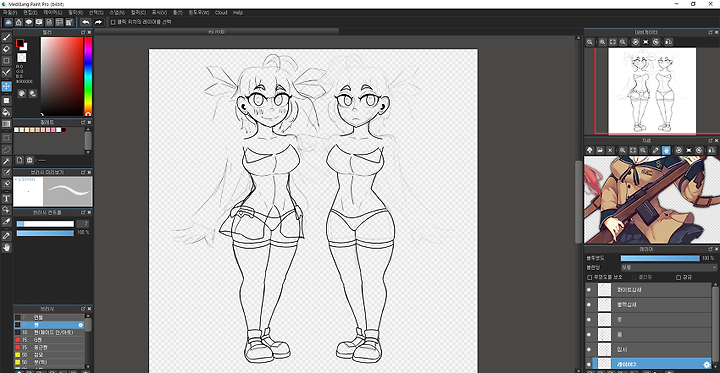
Task: Click the Redo arrow
Action: [98, 22]
